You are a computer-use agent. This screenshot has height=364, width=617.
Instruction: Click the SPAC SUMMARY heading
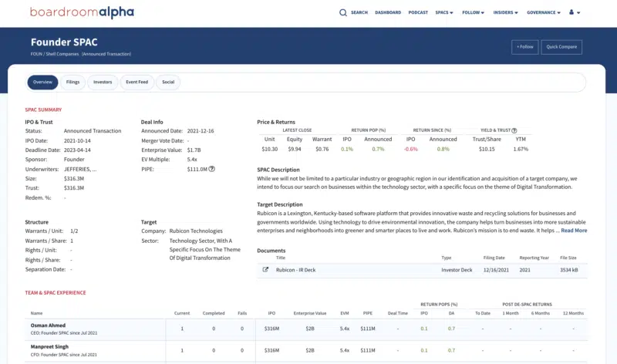click(43, 110)
